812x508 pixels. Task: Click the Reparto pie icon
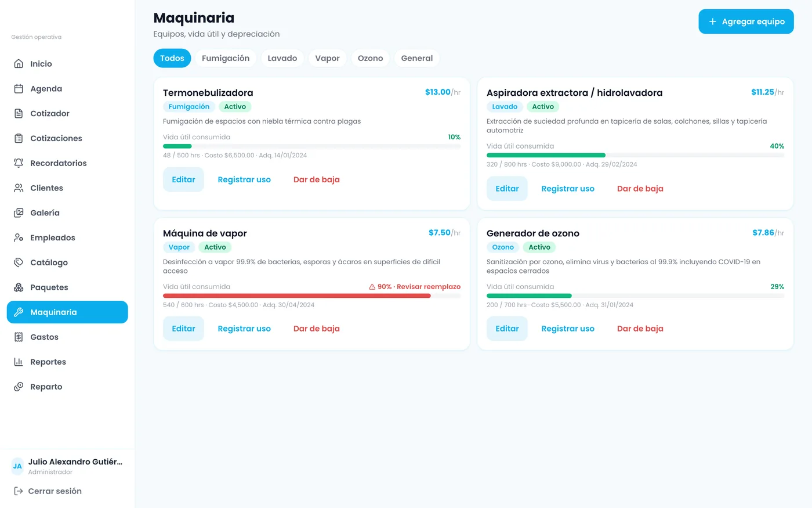coord(19,387)
